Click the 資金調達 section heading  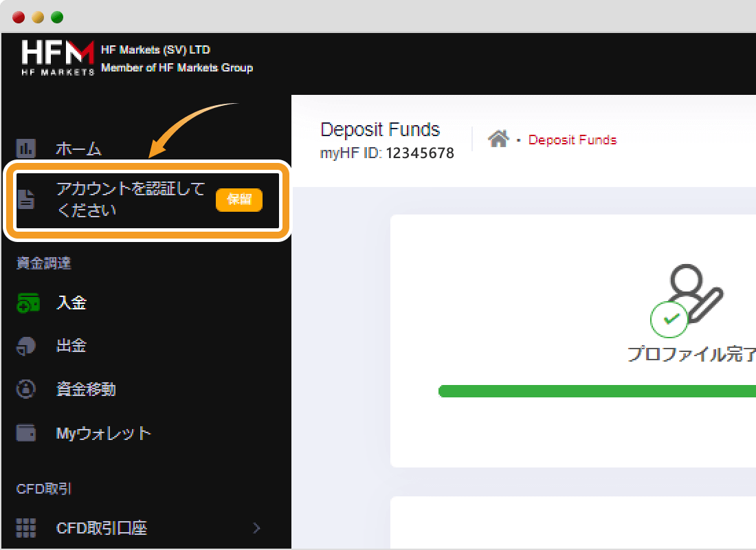coord(44,263)
